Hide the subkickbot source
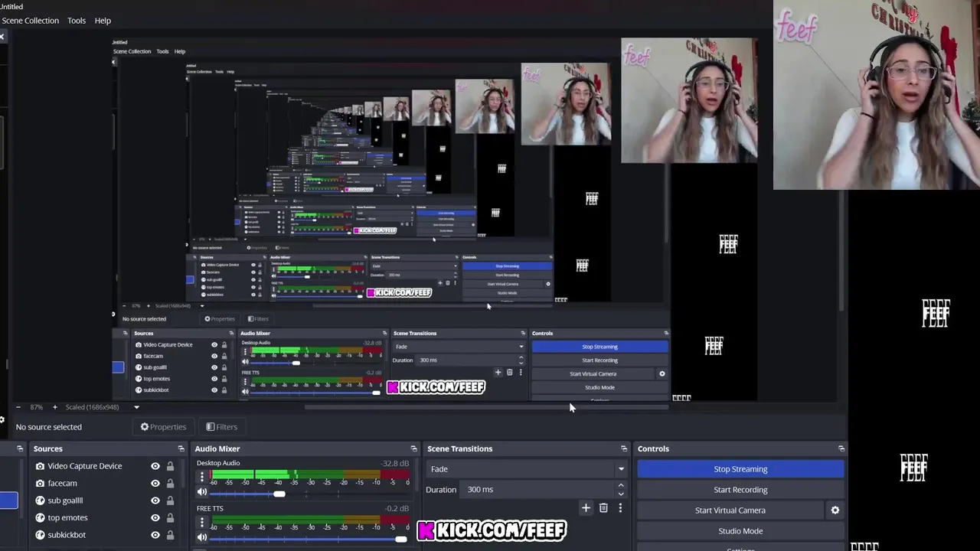Viewport: 980px width, 551px height. 155,535
